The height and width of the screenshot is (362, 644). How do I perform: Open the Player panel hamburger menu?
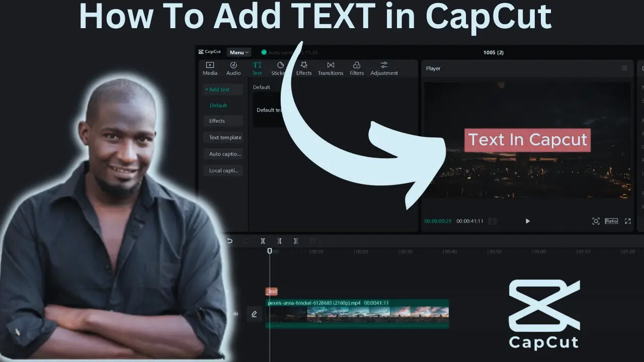(x=624, y=68)
